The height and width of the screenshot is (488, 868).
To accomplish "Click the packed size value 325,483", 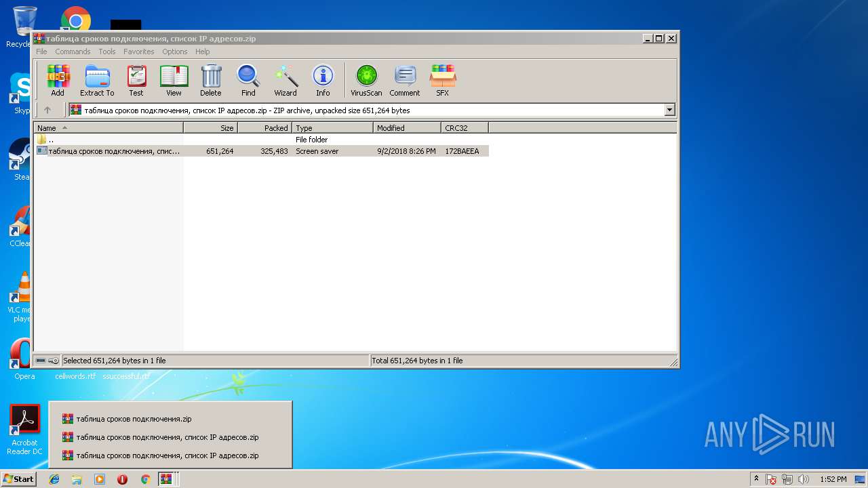I will (x=274, y=151).
